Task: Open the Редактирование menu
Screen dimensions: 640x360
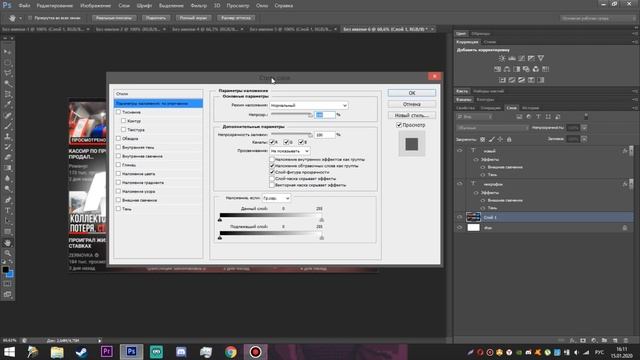Action: pyautogui.click(x=55, y=6)
